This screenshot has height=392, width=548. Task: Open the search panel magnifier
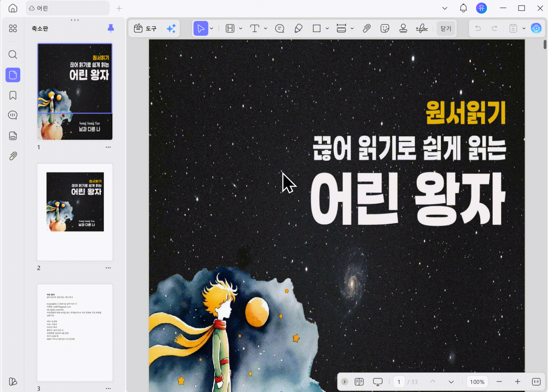coord(13,54)
